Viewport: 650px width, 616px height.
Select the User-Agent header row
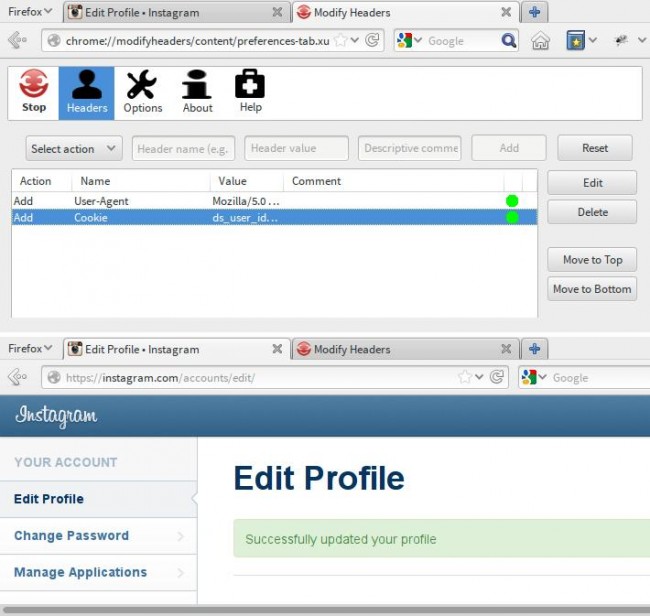(274, 201)
